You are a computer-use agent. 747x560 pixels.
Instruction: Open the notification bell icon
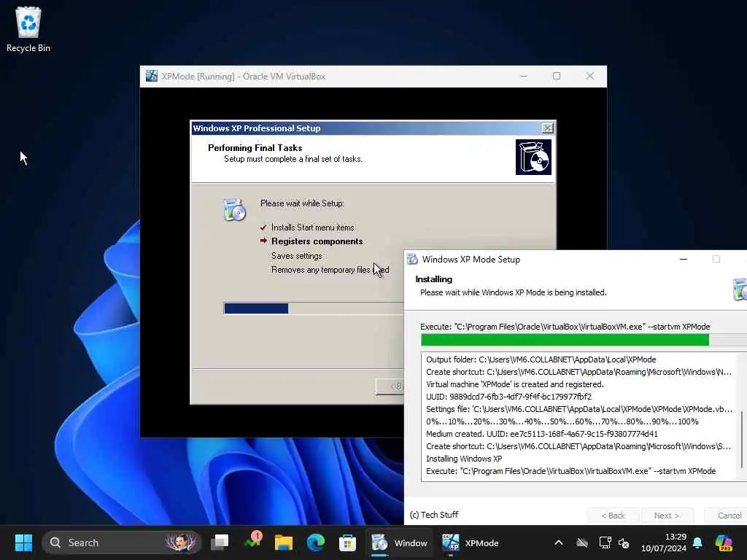(697, 542)
